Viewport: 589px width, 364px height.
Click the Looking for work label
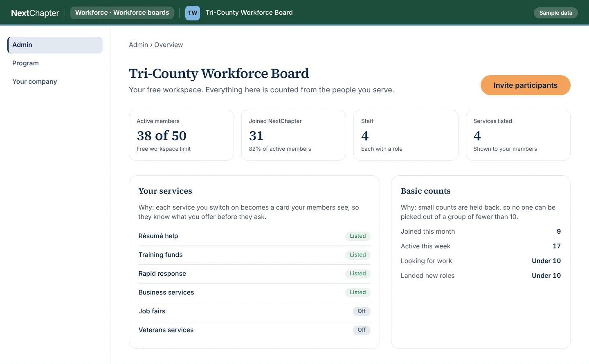pyautogui.click(x=426, y=261)
